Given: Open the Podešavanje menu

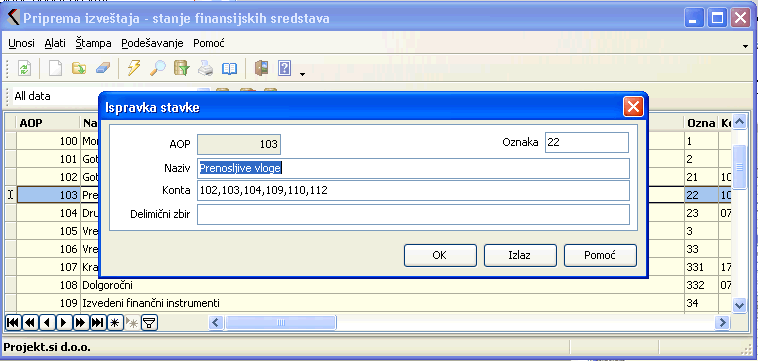Looking at the screenshot, I should tap(152, 43).
